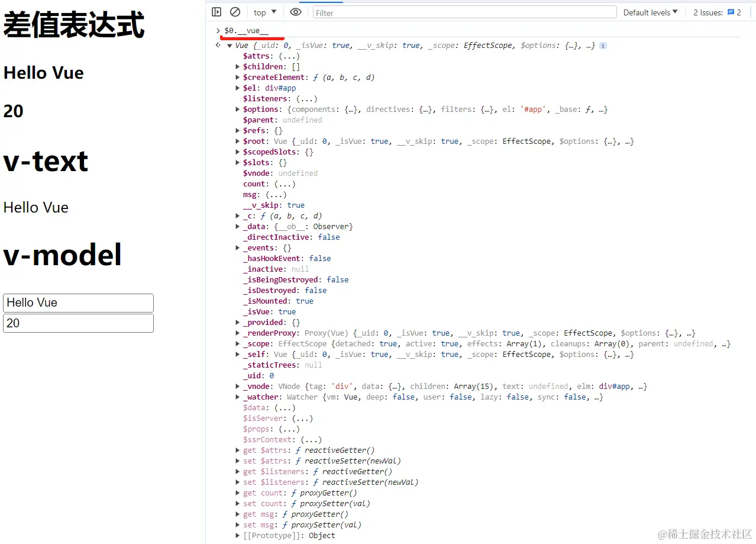Expand the get msg proxyGetter entry
The width and height of the screenshot is (756, 544).
238,514
